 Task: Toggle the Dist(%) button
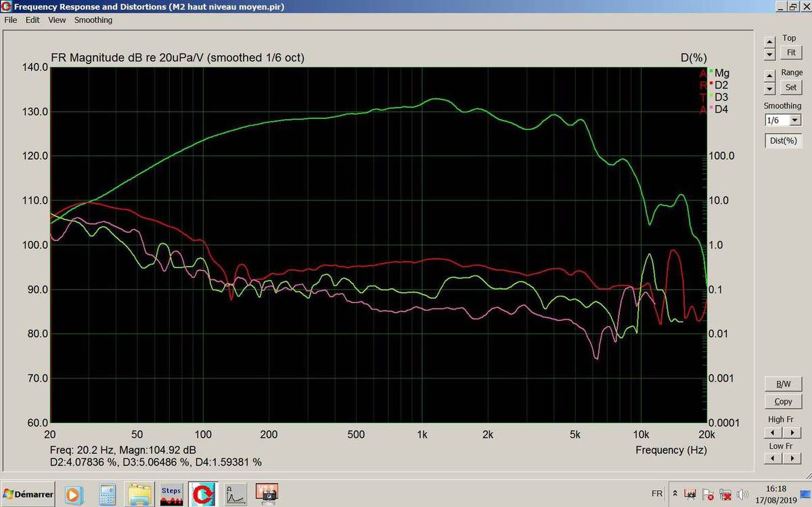coord(783,141)
